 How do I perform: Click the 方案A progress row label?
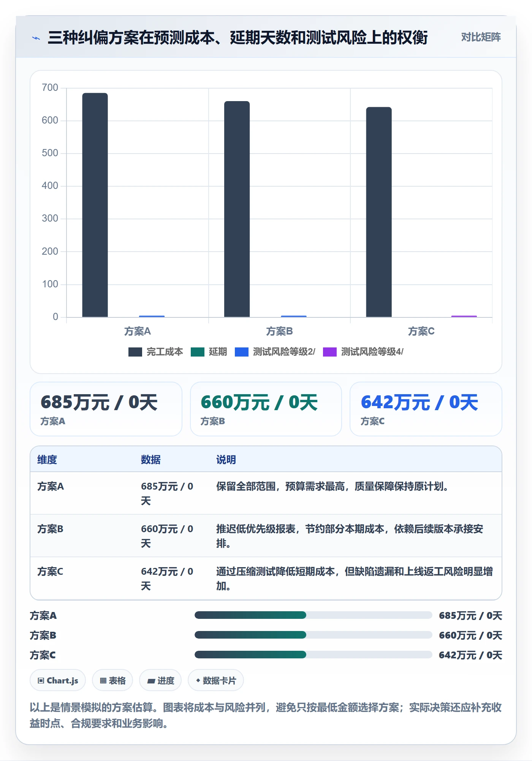[43, 615]
